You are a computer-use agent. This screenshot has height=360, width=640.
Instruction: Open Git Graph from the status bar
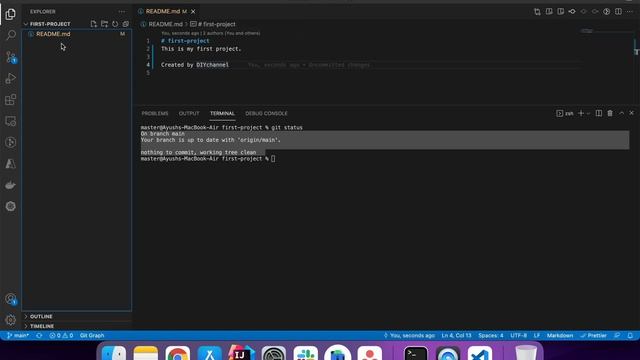point(92,336)
